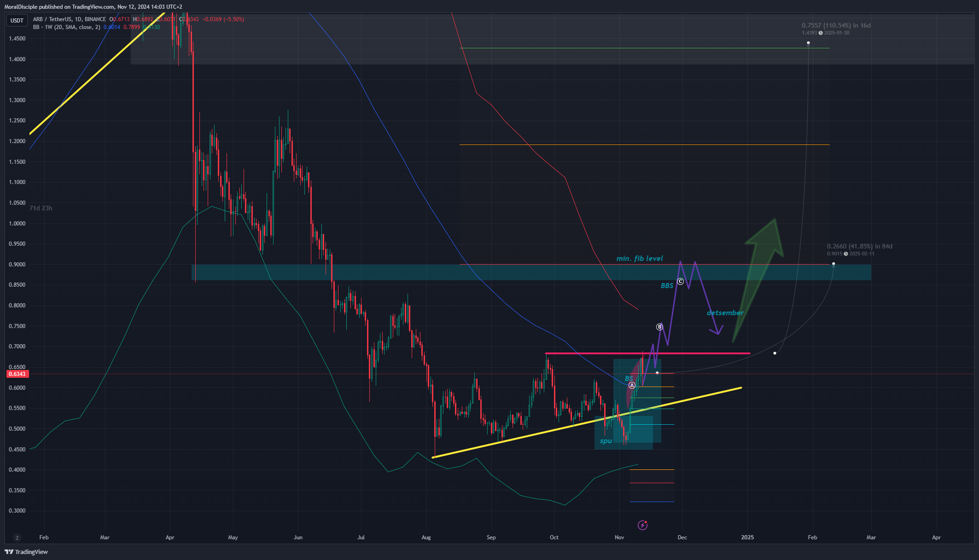Click the 'min. fib level' text annotation

[640, 259]
